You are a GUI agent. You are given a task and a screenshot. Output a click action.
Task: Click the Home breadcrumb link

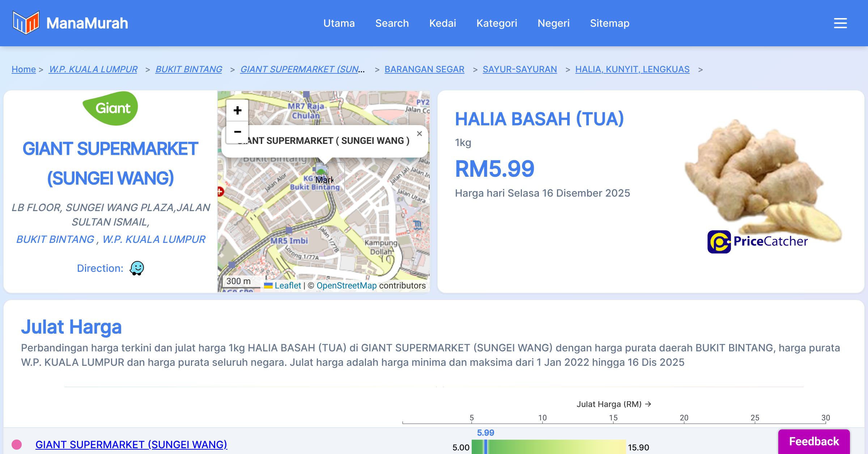[24, 69]
